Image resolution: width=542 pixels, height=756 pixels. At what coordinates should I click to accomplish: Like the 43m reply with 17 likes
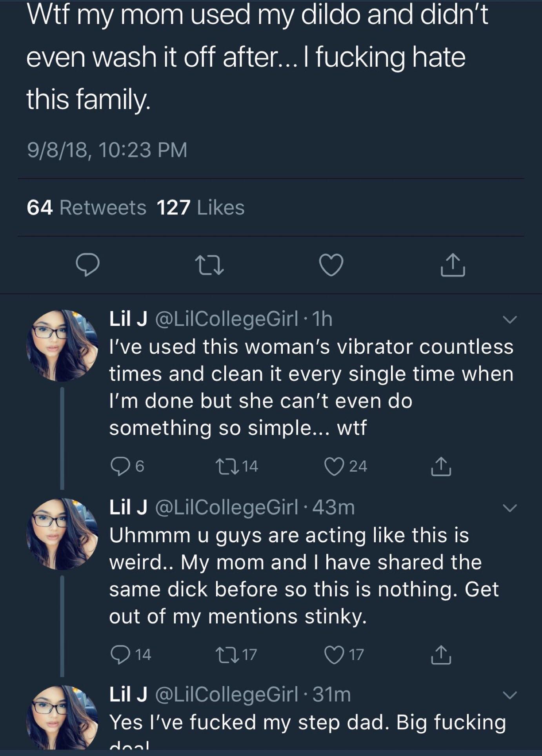point(333,654)
